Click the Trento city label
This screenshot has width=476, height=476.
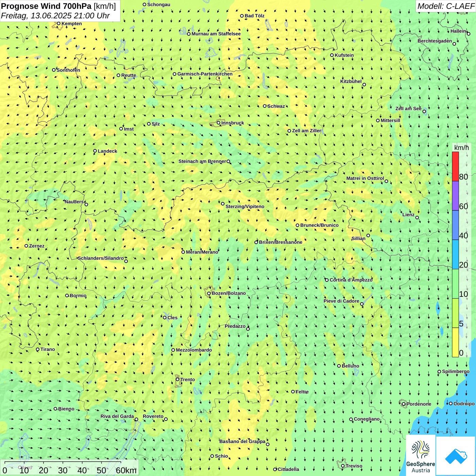[x=188, y=379]
